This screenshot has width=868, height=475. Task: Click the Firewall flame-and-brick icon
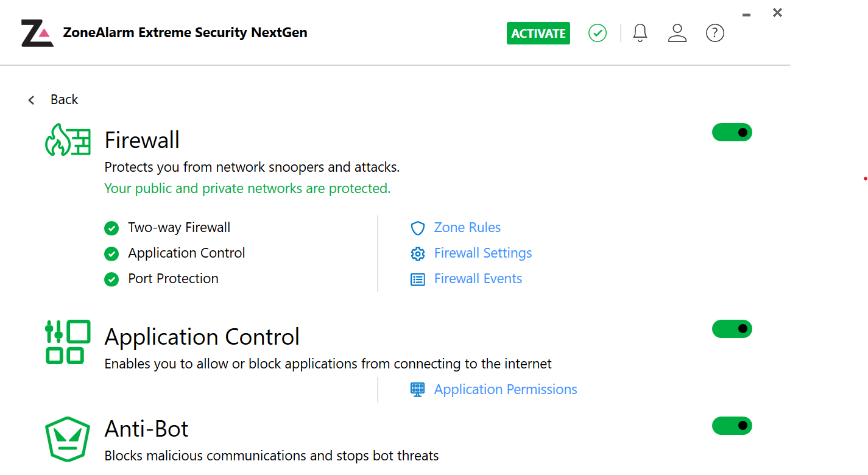pyautogui.click(x=68, y=140)
